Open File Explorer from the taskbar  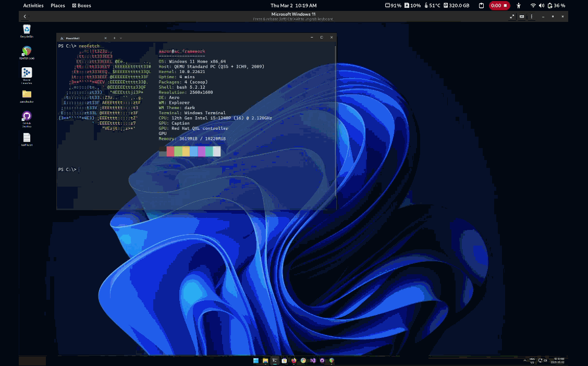tap(265, 360)
